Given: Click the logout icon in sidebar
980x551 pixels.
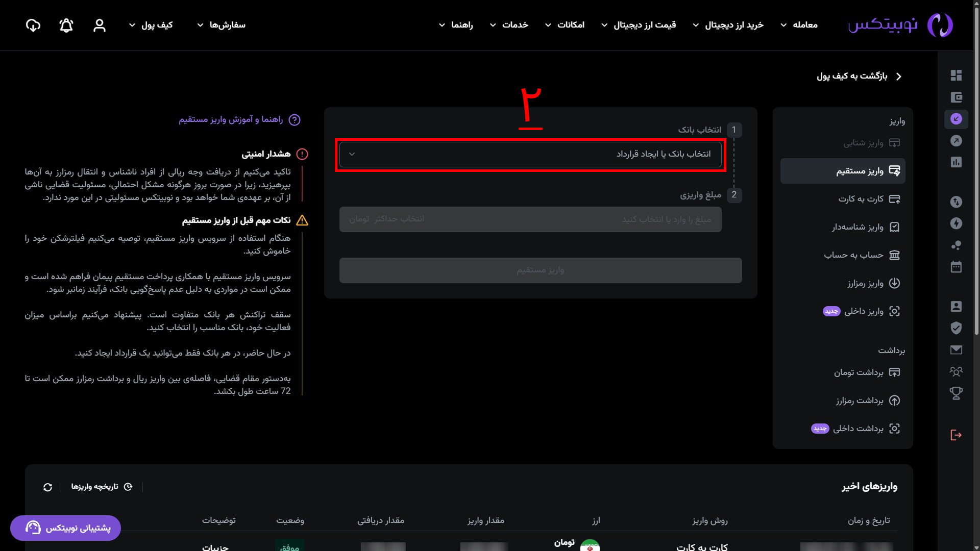Looking at the screenshot, I should [x=956, y=435].
